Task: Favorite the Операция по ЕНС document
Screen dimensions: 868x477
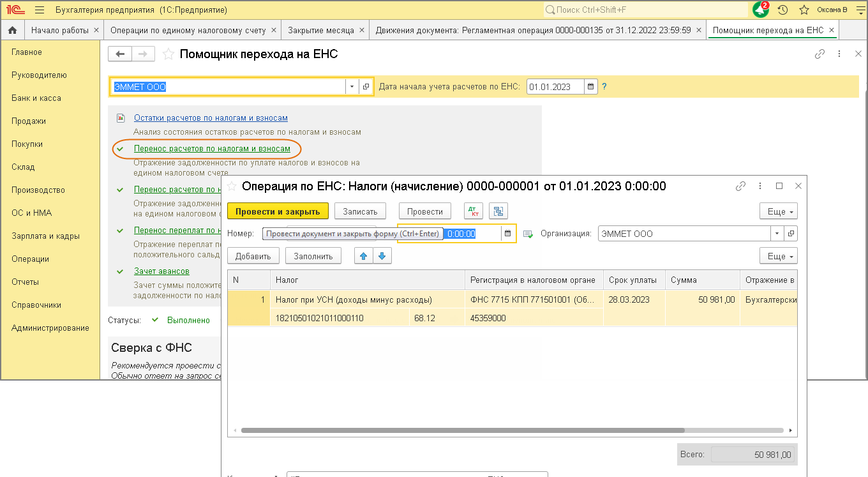Action: [232, 186]
